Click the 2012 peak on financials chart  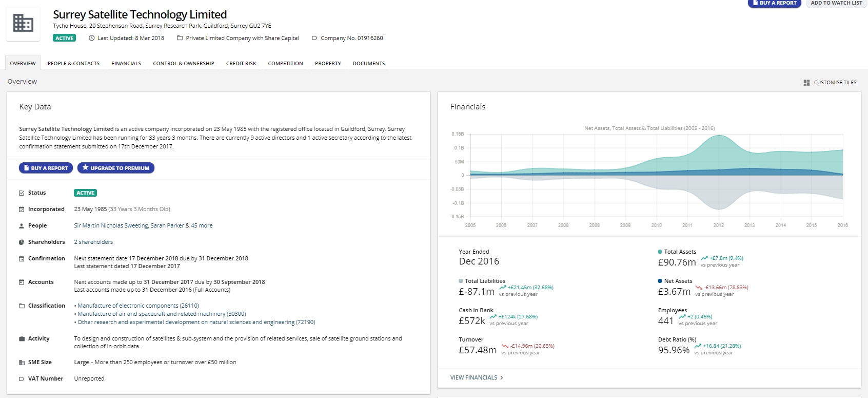click(719, 137)
